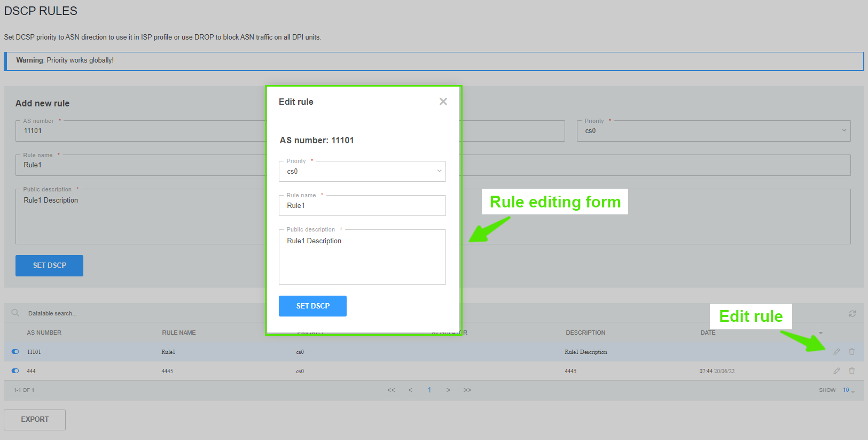Edit the rule for AS 11101
The width and height of the screenshot is (868, 440).
coord(836,352)
